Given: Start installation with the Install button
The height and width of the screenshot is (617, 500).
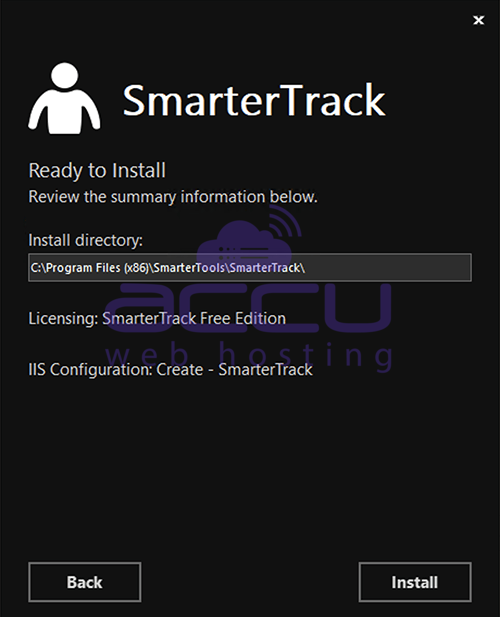Looking at the screenshot, I should (415, 582).
